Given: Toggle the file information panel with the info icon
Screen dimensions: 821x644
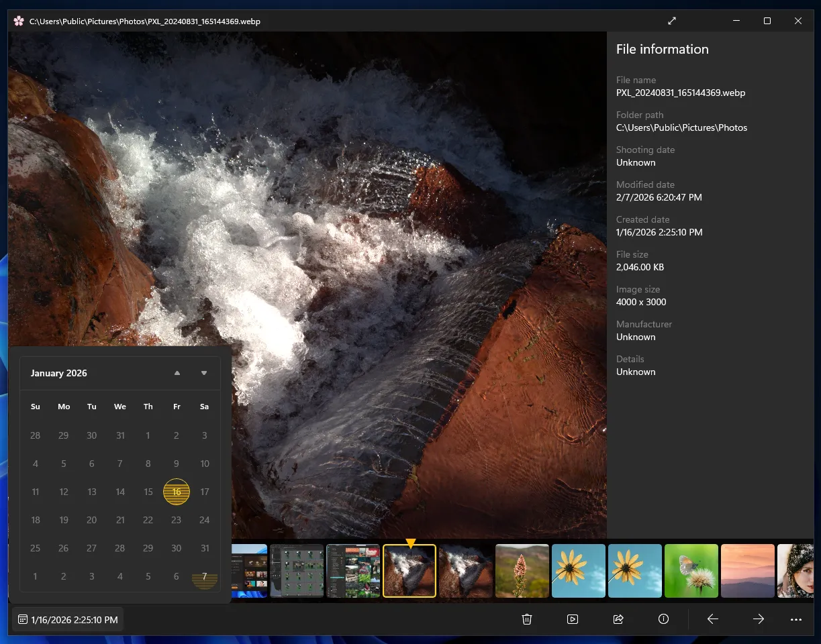Looking at the screenshot, I should point(663,619).
